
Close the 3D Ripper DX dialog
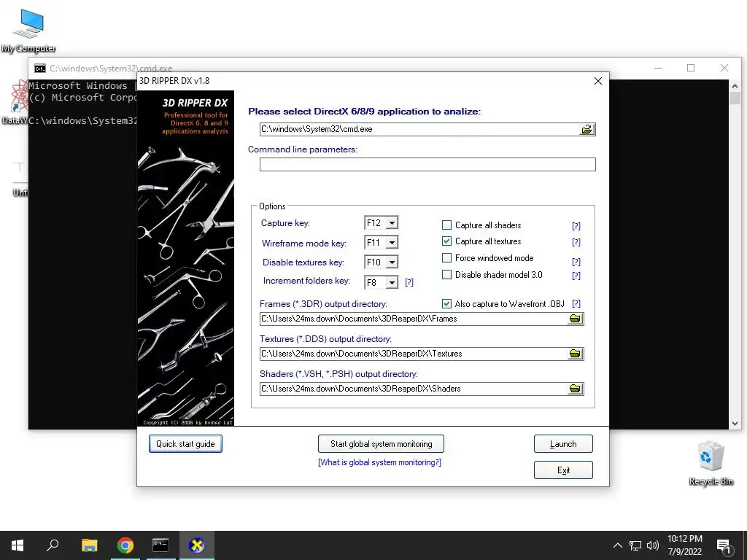click(598, 81)
